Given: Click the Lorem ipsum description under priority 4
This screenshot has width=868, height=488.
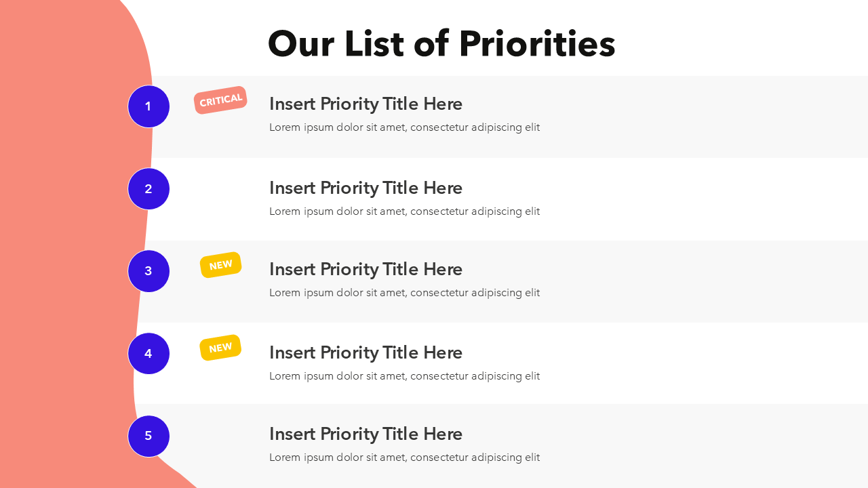Looking at the screenshot, I should (404, 376).
